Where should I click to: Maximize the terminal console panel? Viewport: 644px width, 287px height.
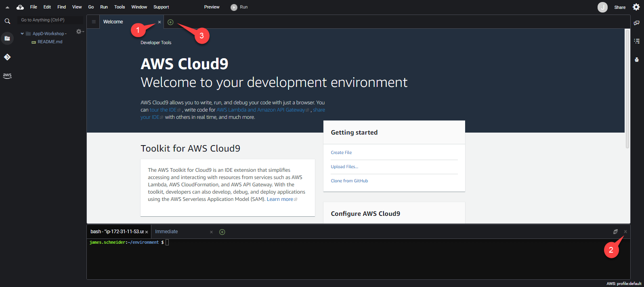click(615, 232)
